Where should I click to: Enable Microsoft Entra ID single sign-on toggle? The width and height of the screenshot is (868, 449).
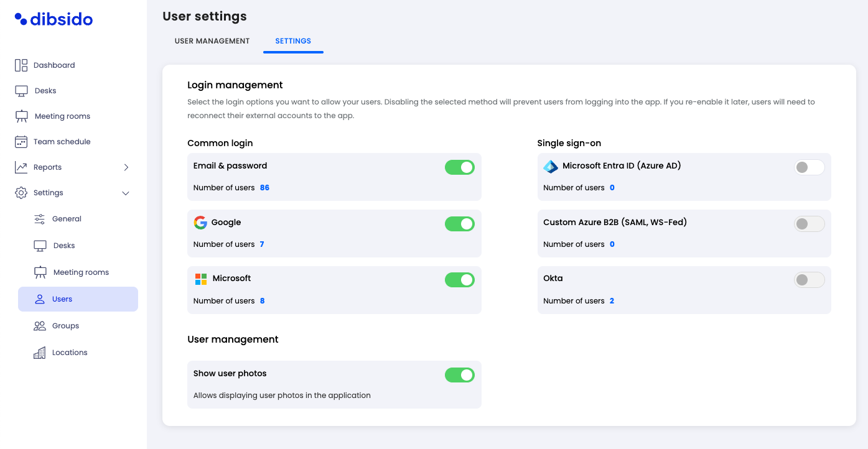click(x=810, y=167)
